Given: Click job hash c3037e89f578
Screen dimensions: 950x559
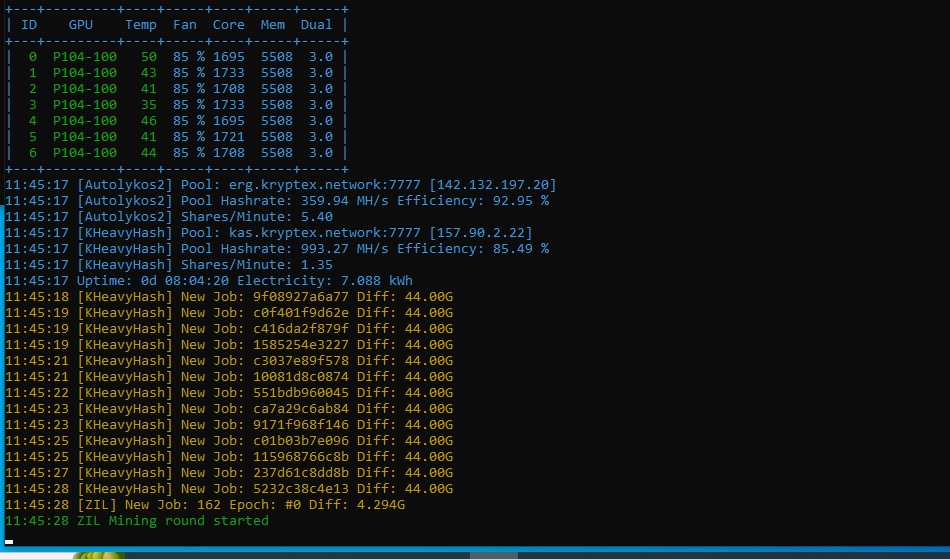Looking at the screenshot, I should [x=301, y=361].
